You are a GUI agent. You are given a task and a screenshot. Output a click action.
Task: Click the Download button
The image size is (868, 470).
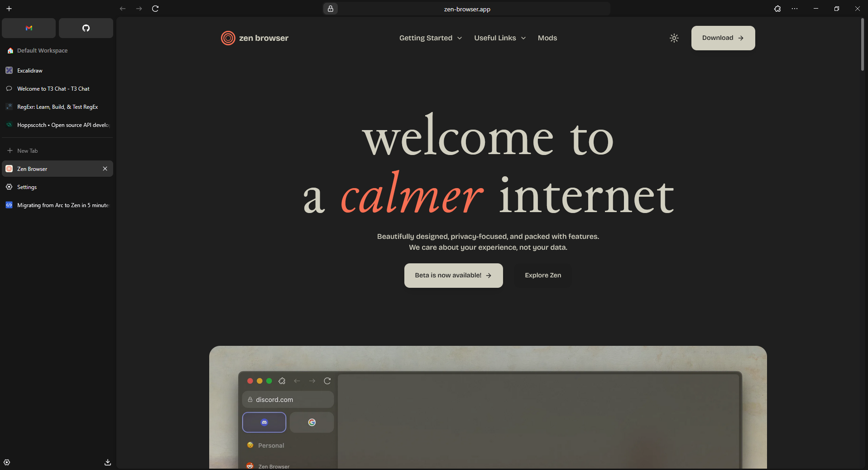click(723, 38)
